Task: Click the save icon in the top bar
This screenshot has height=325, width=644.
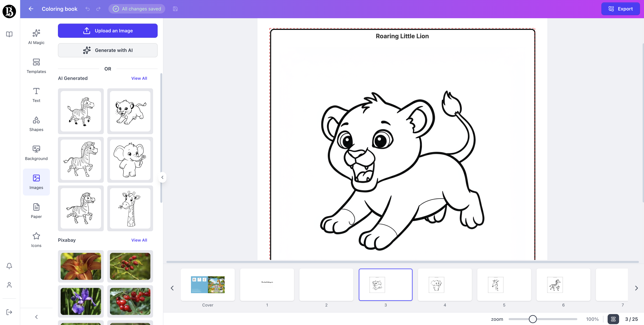Action: [x=175, y=9]
